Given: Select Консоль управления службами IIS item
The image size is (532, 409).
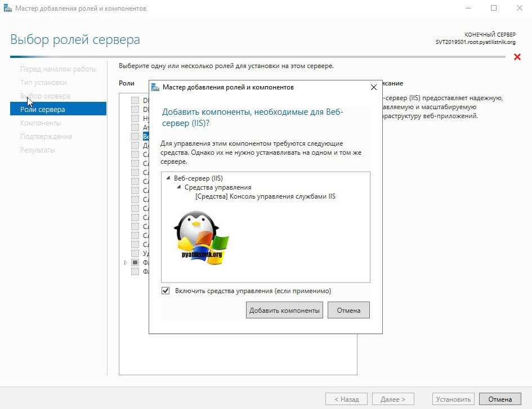Looking at the screenshot, I should coord(265,196).
